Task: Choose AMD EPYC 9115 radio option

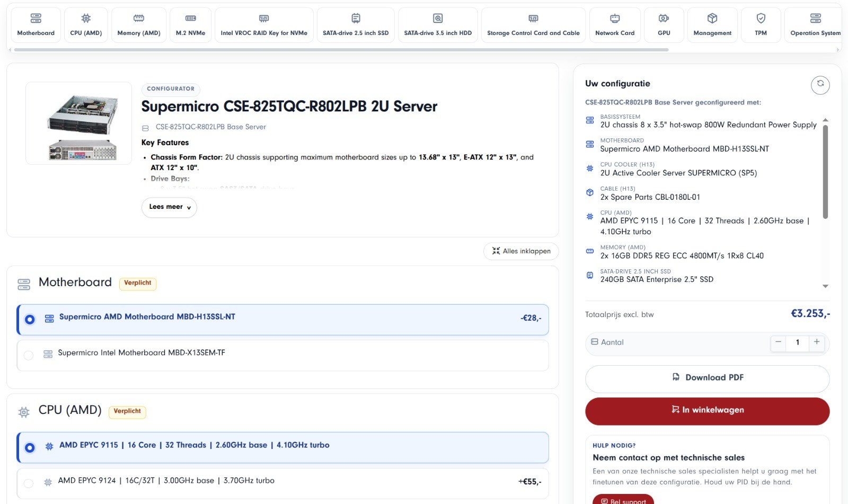Action: click(30, 447)
